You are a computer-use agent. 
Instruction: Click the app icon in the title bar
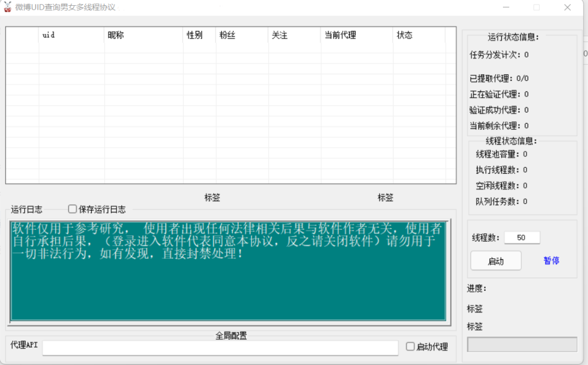[x=7, y=7]
